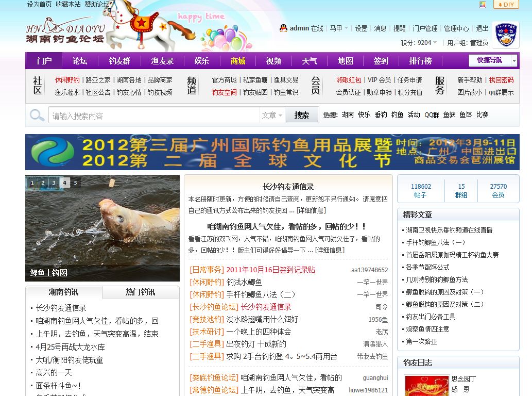This screenshot has height=396, width=532.
Task: Click the Guangzhou fishing expo banner
Action: pos(272,152)
